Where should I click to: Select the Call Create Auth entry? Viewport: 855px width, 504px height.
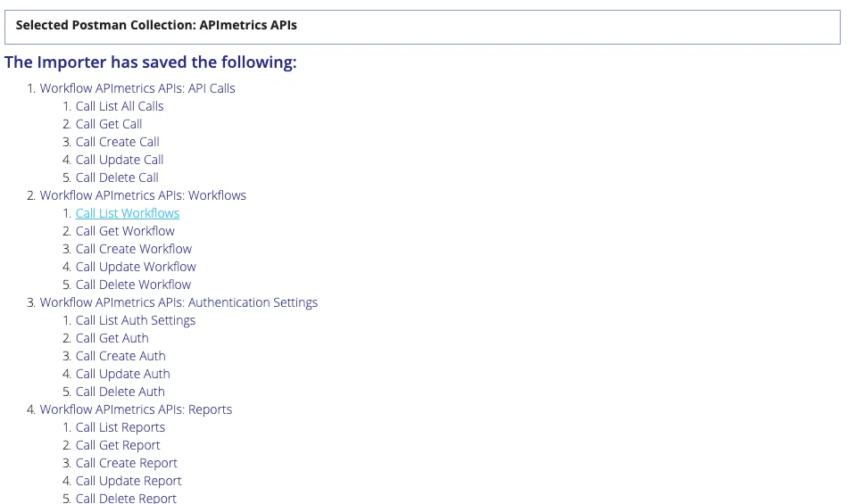coord(120,356)
